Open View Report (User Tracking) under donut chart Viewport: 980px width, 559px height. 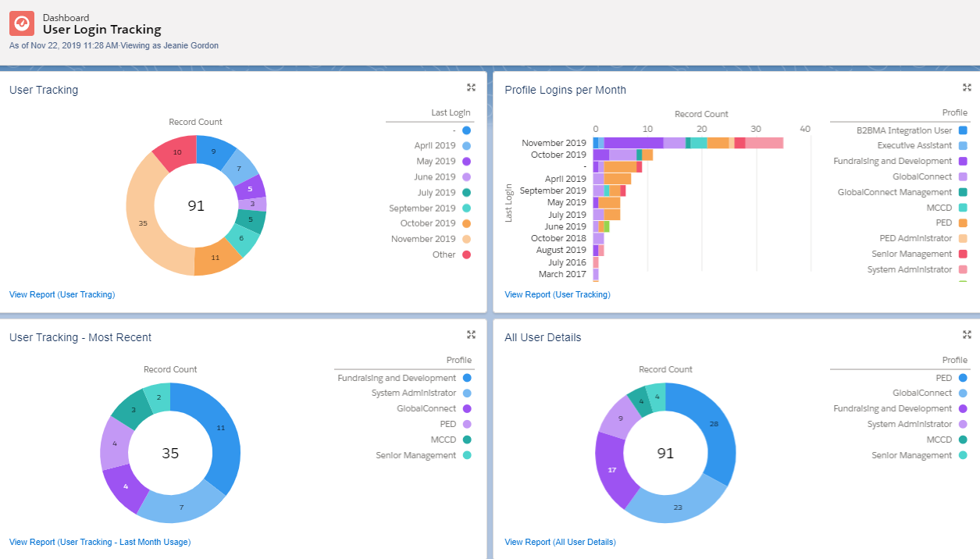point(62,294)
